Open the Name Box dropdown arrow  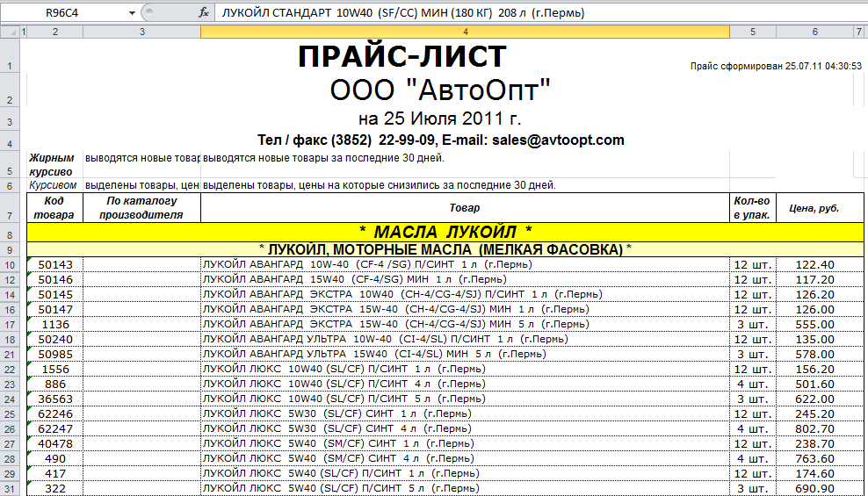tap(132, 12)
